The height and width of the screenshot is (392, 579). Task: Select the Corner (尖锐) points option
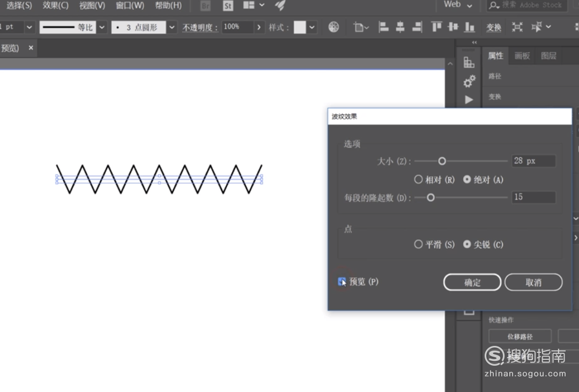point(467,244)
